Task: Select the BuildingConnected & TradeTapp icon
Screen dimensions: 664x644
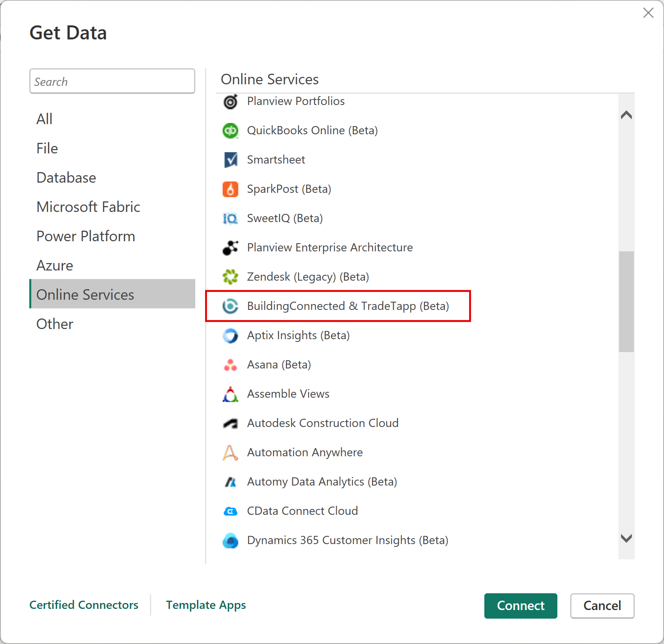Action: coord(230,306)
